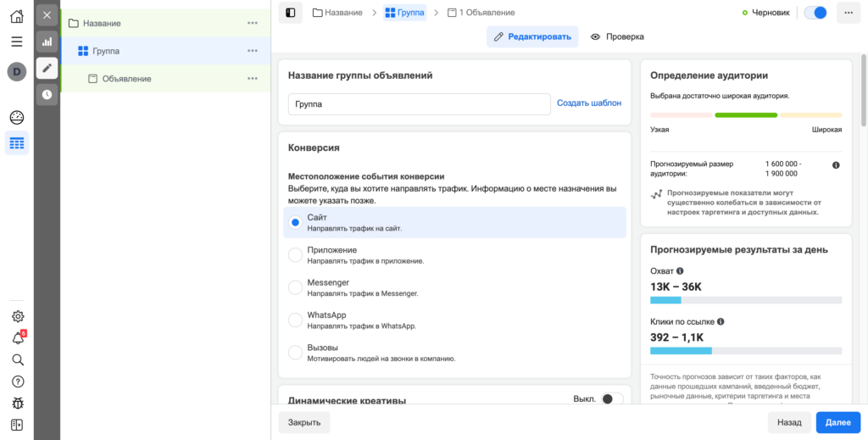Open the top-right more options menu
Image resolution: width=868 pixels, height=440 pixels.
(848, 13)
